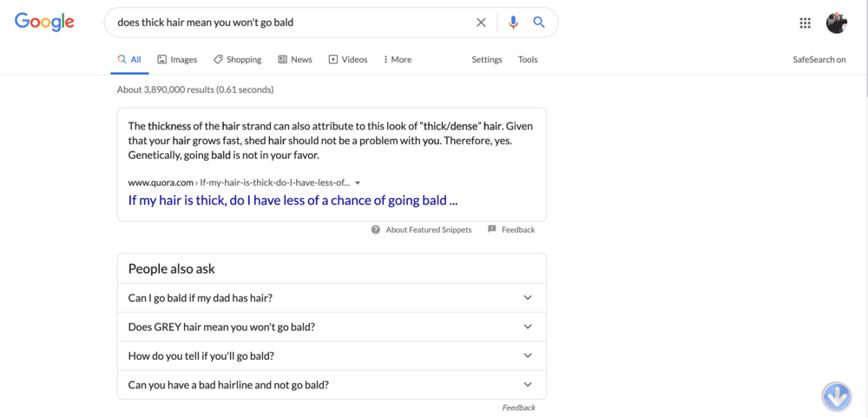
Task: Click the www.quora.com breadcrumb URL
Action: [240, 182]
